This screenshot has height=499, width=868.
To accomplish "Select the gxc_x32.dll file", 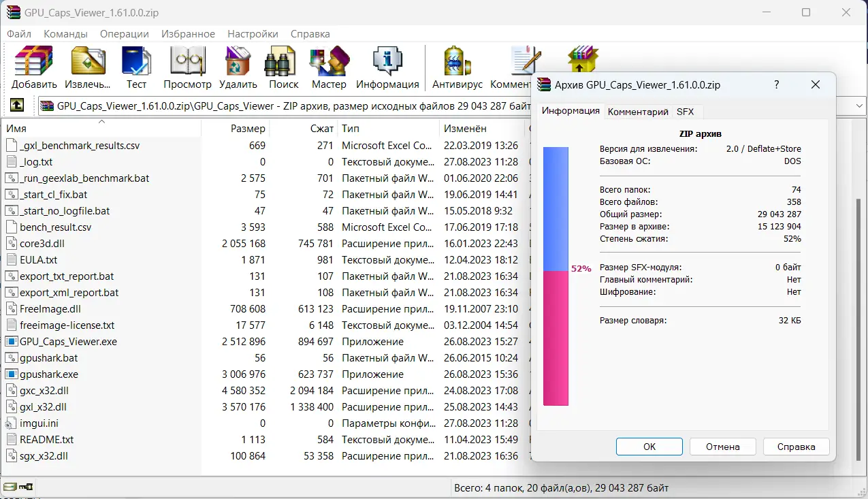I will (44, 390).
